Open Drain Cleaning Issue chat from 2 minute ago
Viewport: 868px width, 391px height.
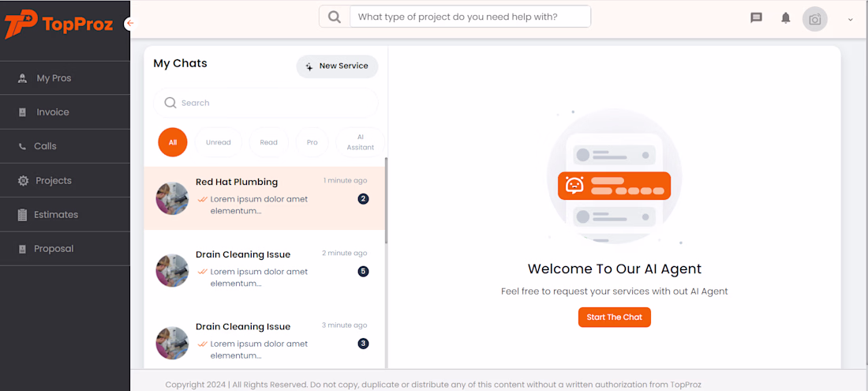[x=264, y=270]
